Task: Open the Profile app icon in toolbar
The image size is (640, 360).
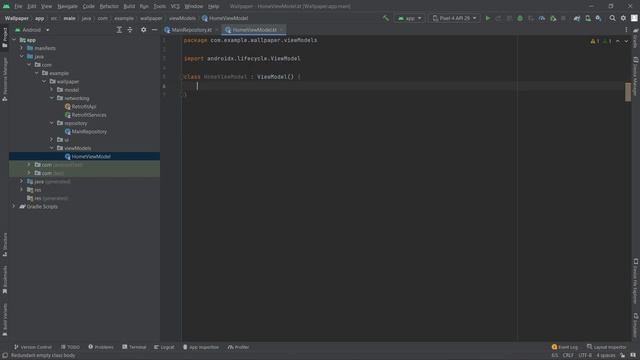Action: click(542, 18)
